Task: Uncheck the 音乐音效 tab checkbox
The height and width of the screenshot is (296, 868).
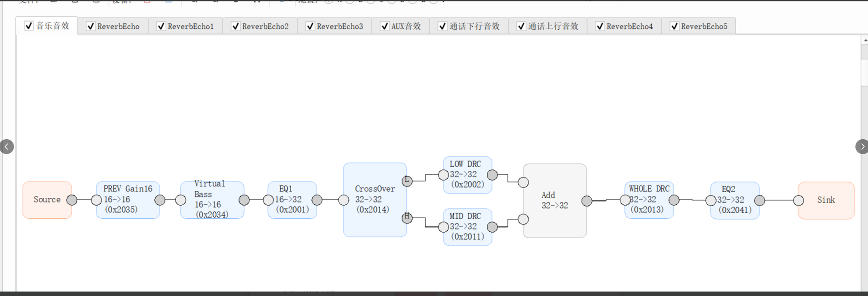Action: point(29,26)
